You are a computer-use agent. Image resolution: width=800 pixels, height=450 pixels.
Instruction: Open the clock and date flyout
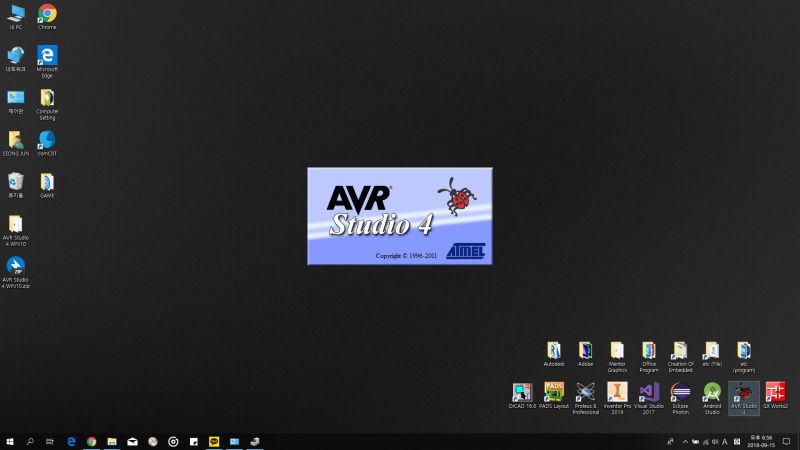tap(761, 442)
